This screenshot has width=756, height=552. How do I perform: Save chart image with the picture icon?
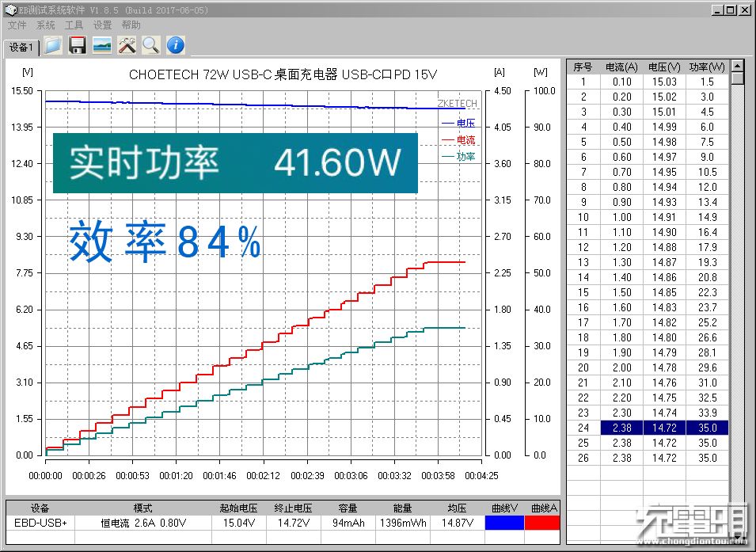102,45
